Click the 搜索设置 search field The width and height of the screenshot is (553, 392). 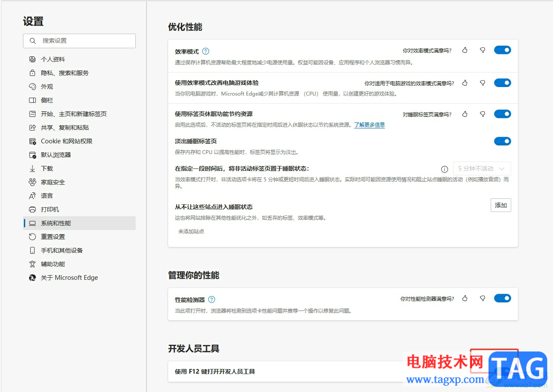(79, 41)
